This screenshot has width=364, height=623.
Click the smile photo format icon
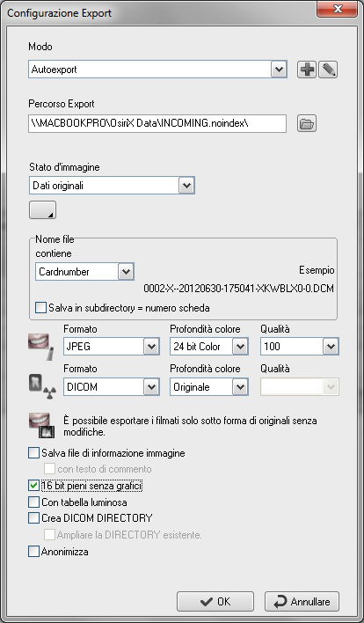click(x=40, y=347)
